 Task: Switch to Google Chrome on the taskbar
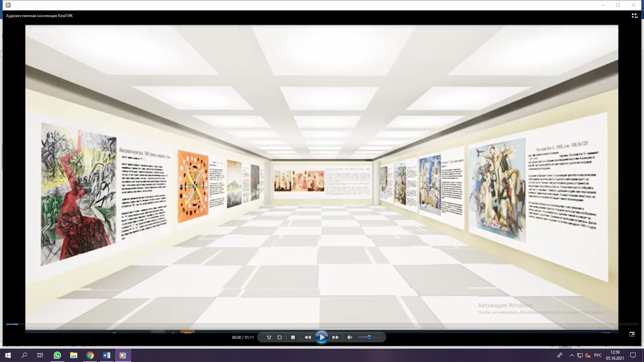[90, 355]
